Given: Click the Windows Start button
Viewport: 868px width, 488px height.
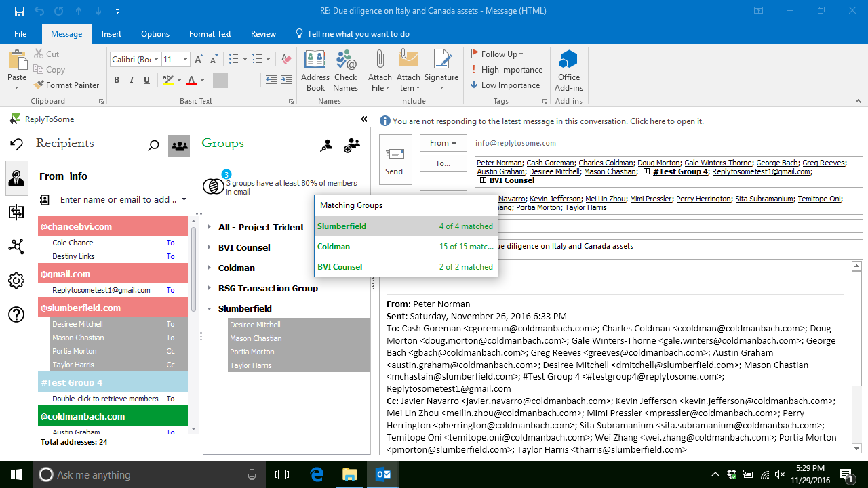Looking at the screenshot, I should coord(16,474).
